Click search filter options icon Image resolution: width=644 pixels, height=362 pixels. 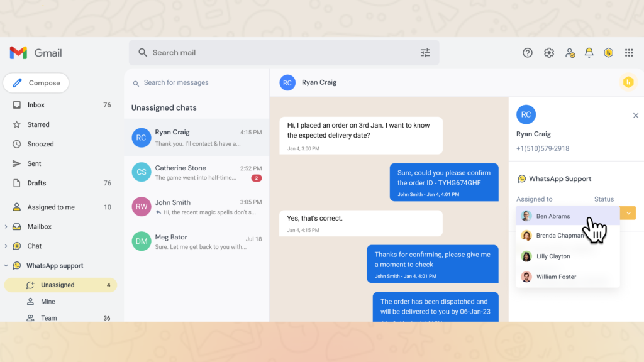[425, 53]
